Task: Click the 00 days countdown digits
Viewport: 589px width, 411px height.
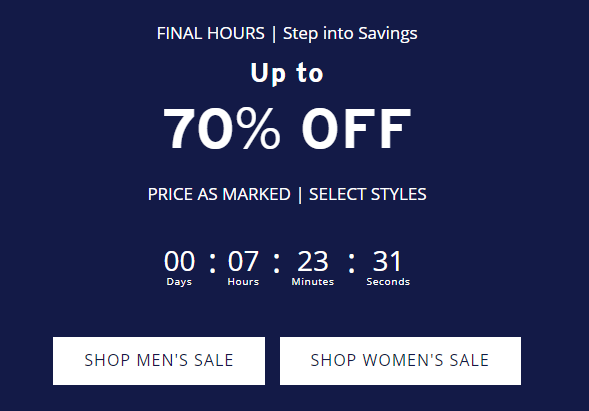Action: [180, 261]
